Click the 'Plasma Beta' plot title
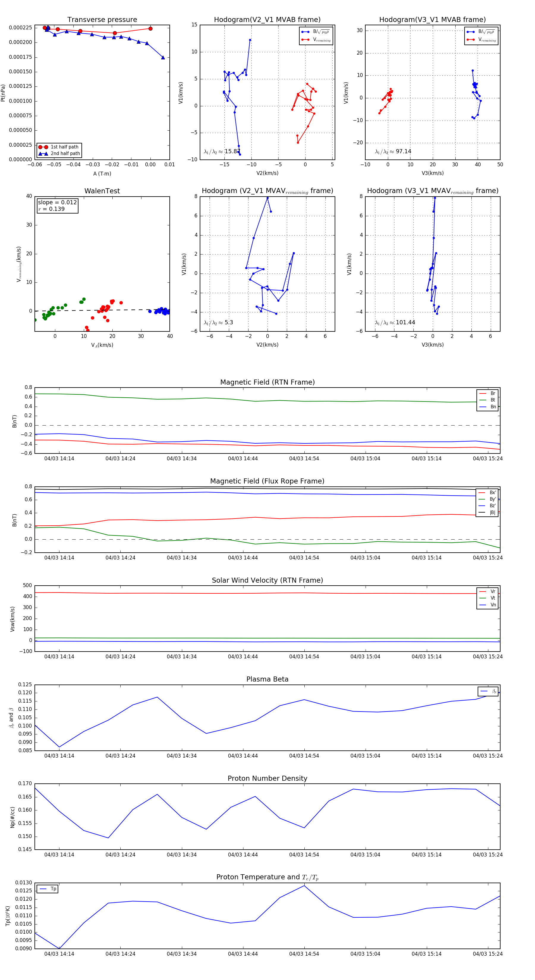Image resolution: width=535 pixels, height=980 pixels. pyautogui.click(x=267, y=679)
